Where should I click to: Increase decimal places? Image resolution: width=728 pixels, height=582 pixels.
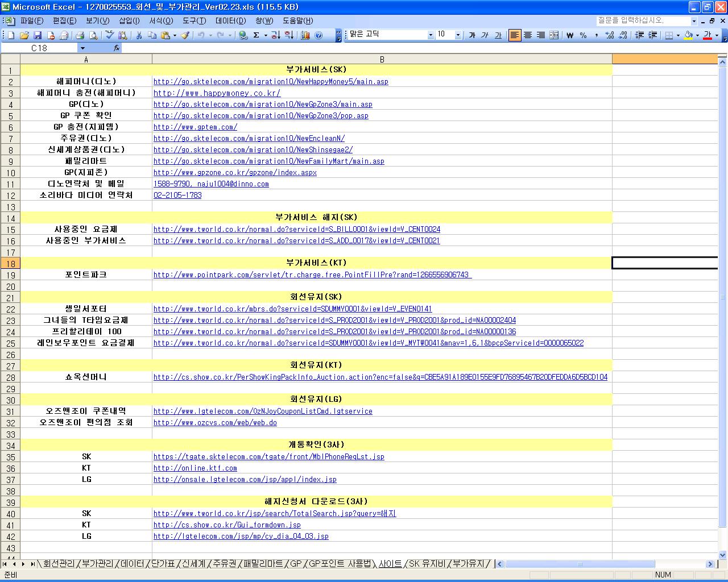[x=610, y=35]
